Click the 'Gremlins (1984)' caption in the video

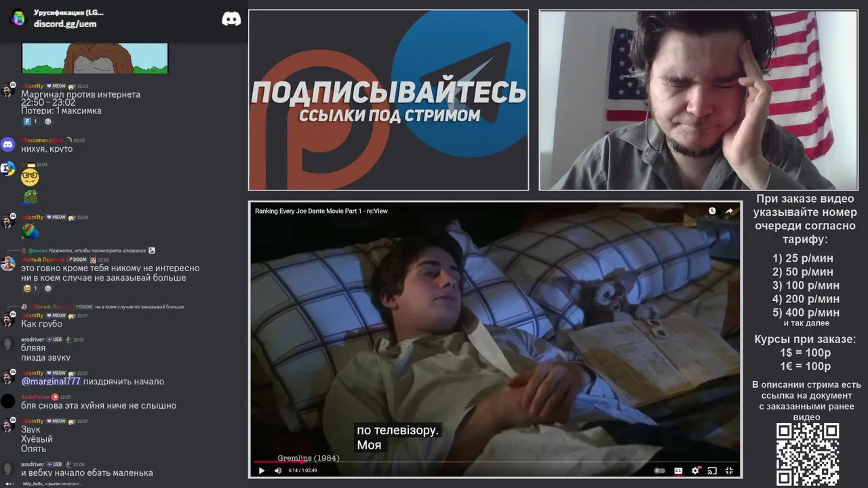309,458
